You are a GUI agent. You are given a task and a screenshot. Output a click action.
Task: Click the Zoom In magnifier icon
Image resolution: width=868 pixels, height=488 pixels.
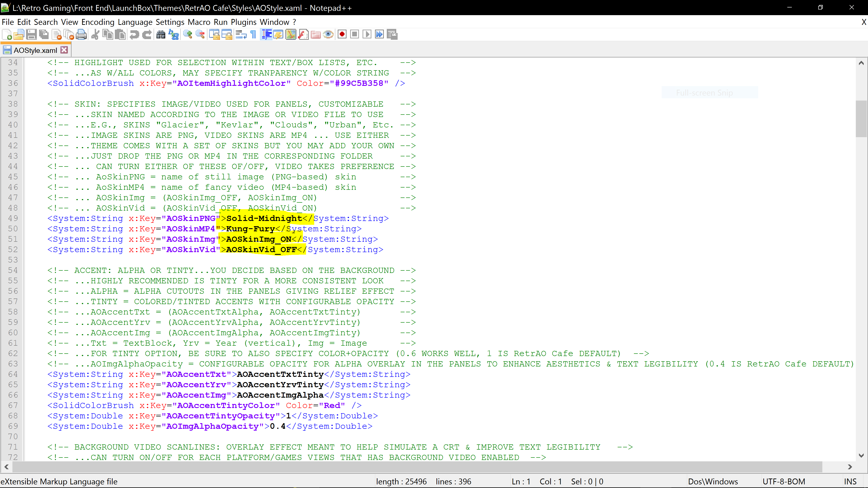coord(188,34)
